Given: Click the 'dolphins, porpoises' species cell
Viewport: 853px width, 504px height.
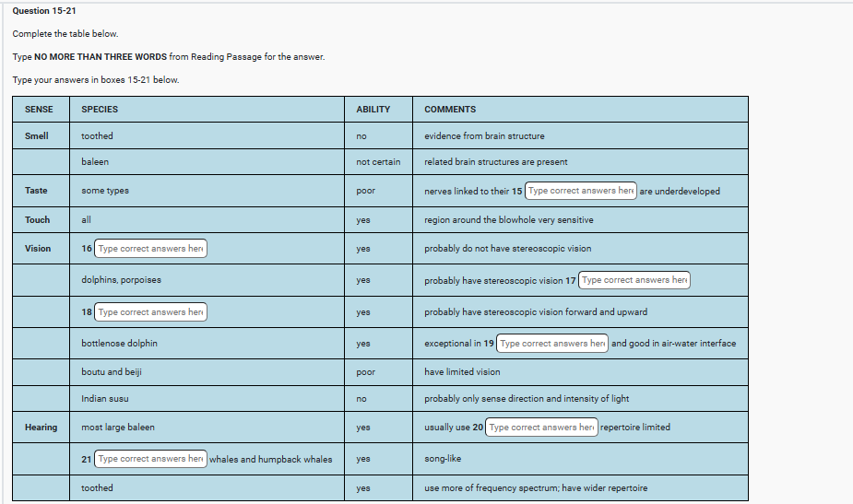Looking at the screenshot, I should [121, 280].
